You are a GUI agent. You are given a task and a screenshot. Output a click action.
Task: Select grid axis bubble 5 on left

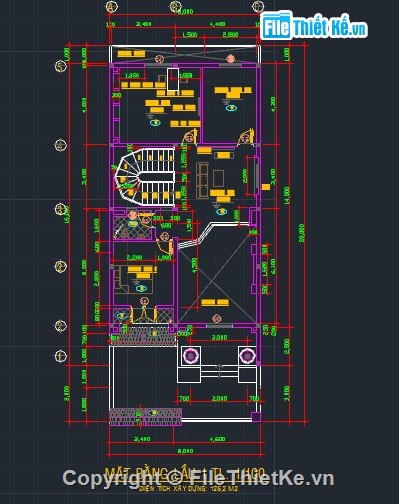60,66
